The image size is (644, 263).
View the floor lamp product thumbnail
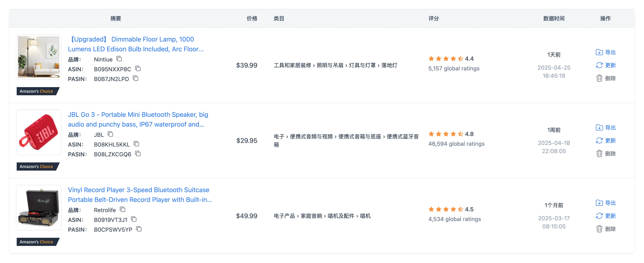(x=39, y=57)
